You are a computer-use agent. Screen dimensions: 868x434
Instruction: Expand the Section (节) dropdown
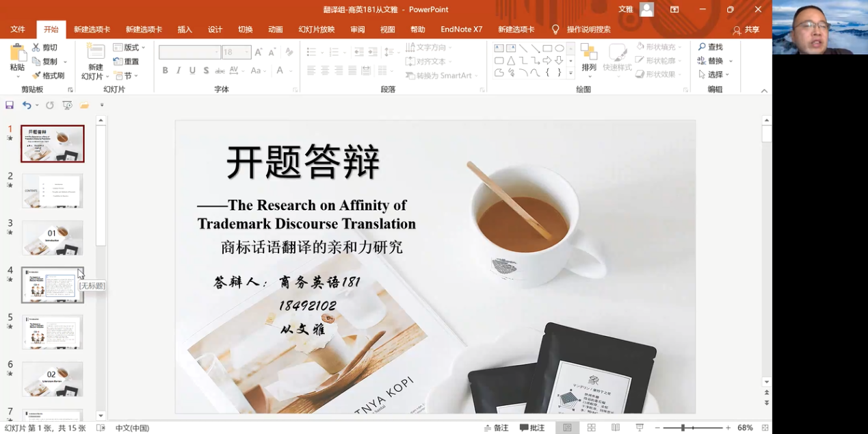pyautogui.click(x=127, y=76)
